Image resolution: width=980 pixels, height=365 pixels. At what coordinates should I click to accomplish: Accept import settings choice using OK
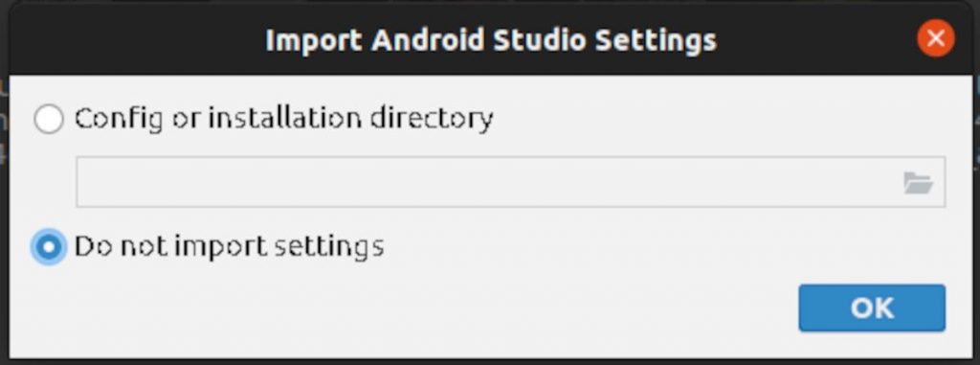[872, 308]
